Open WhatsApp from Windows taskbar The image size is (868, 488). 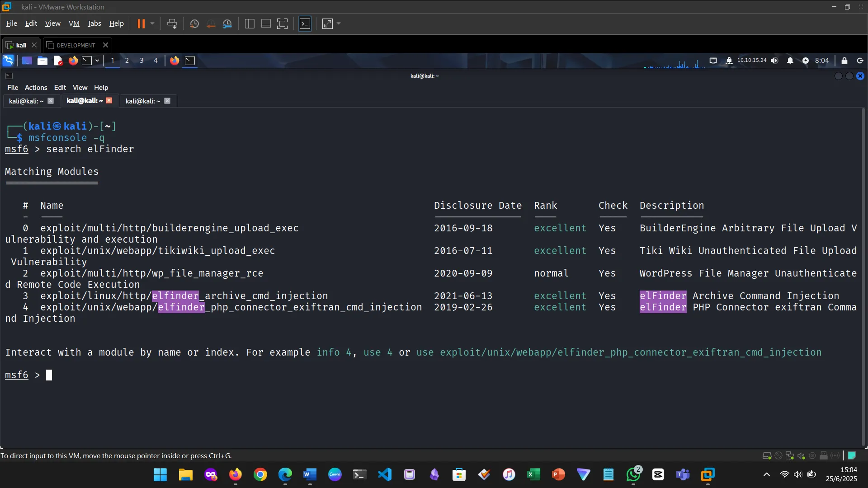coord(633,474)
